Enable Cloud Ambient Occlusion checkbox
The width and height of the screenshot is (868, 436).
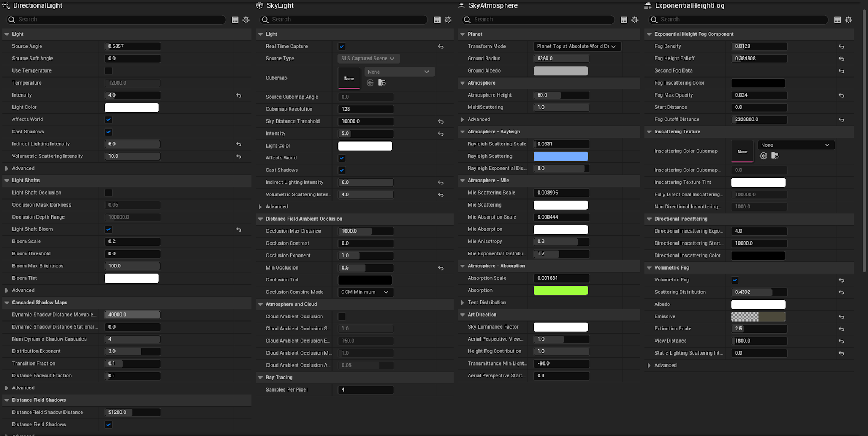(x=342, y=317)
